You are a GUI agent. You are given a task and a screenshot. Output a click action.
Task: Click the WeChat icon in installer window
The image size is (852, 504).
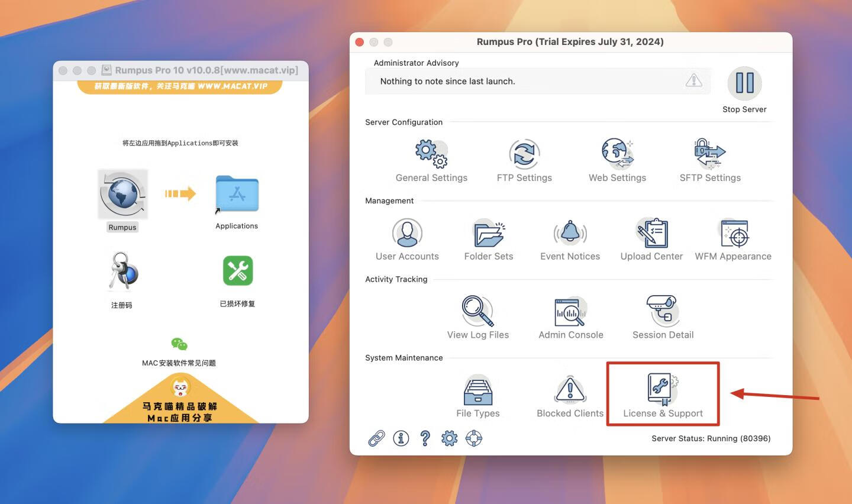click(x=179, y=344)
